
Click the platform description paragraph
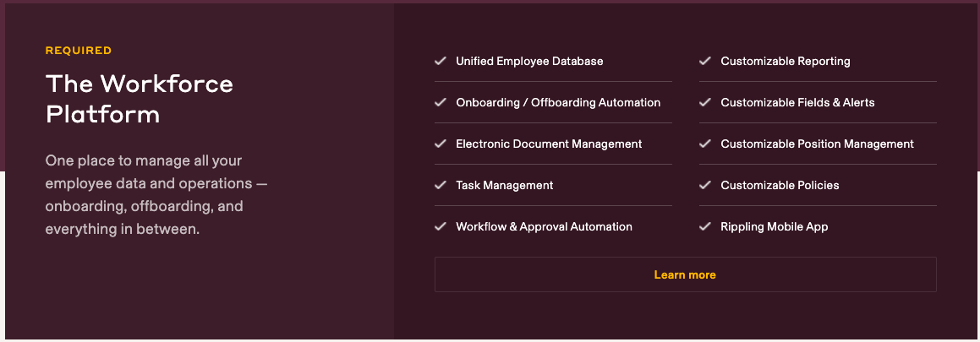156,194
